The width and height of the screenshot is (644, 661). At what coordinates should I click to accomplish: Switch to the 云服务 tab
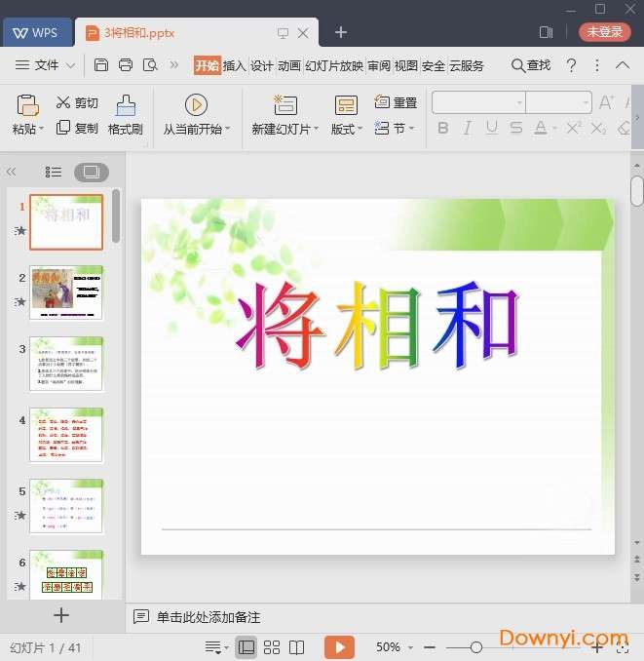(x=467, y=65)
